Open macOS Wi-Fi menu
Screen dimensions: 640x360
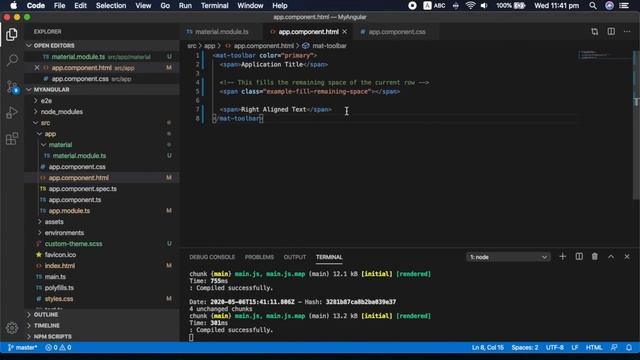tap(470, 6)
